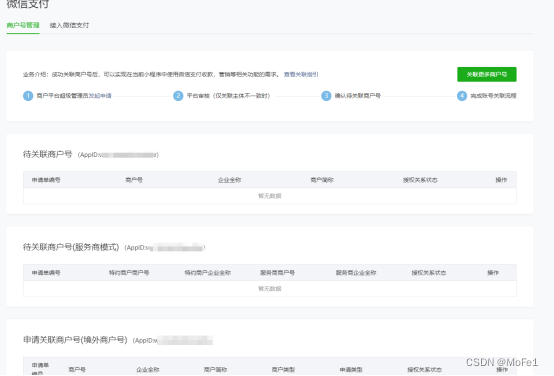This screenshot has width=554, height=376.
Task: Click the 商户类型 column header
Action: (283, 370)
